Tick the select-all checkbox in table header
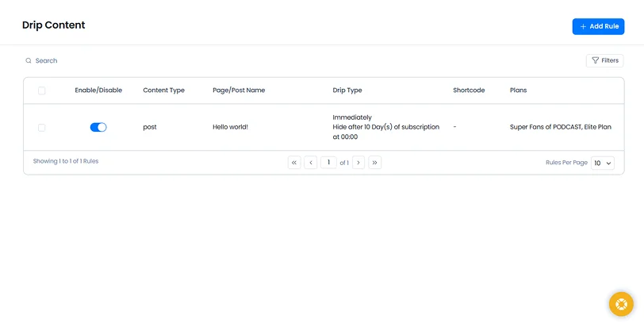This screenshot has width=644, height=323. tap(42, 90)
